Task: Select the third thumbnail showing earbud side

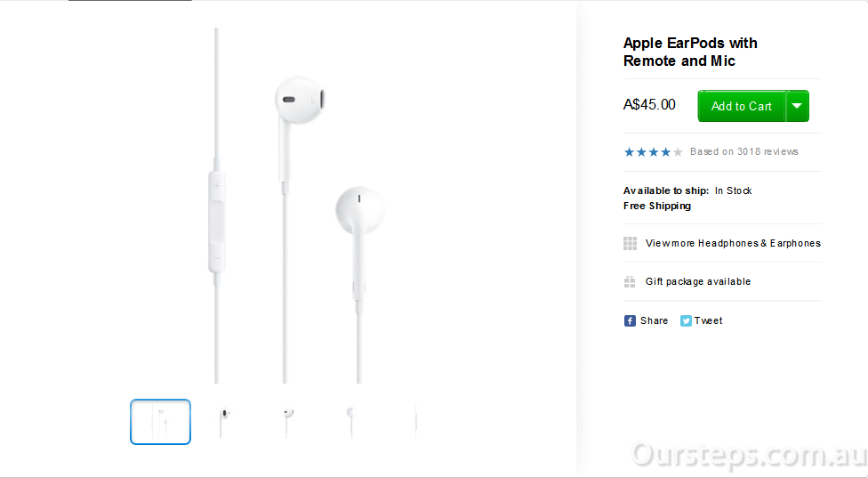Action: click(287, 422)
